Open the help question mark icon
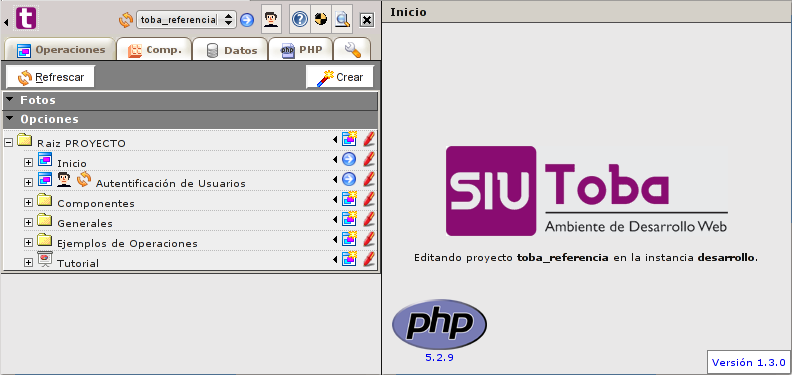 coord(300,20)
